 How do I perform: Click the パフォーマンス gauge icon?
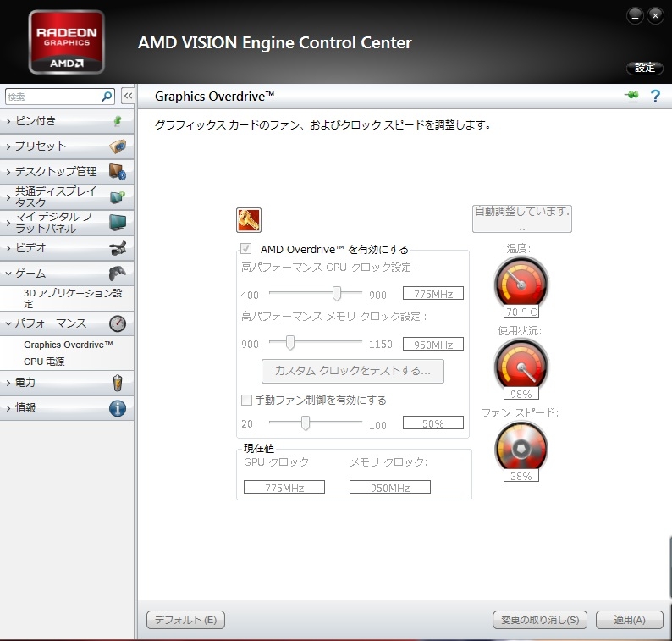pos(118,323)
